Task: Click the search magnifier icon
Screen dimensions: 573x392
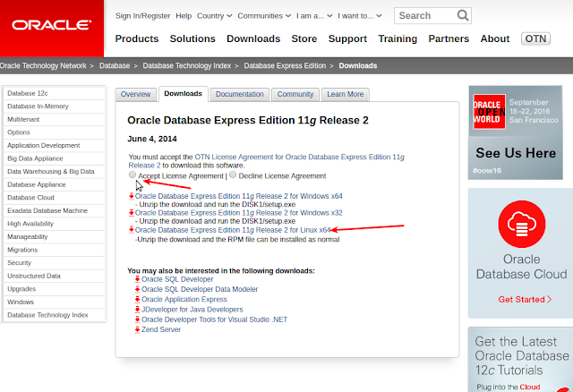Action: coord(463,15)
